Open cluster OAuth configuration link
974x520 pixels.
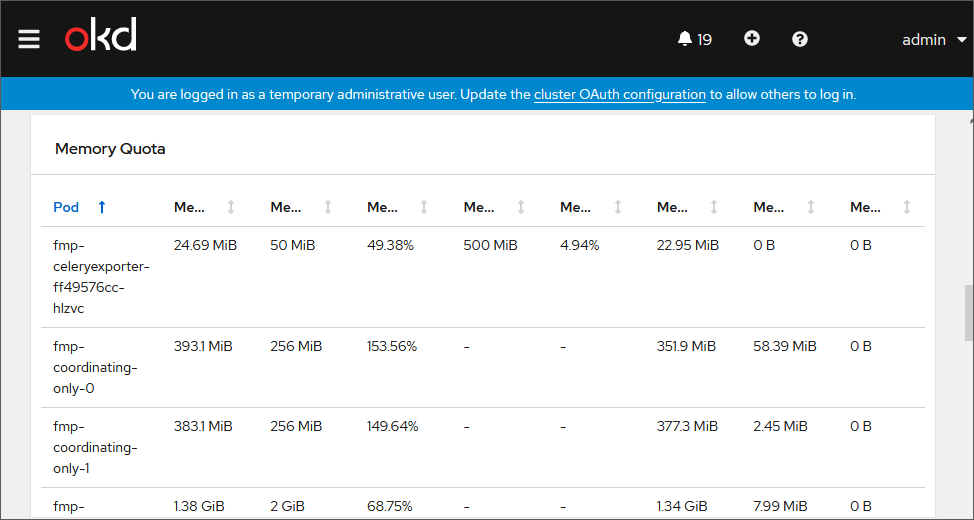620,95
